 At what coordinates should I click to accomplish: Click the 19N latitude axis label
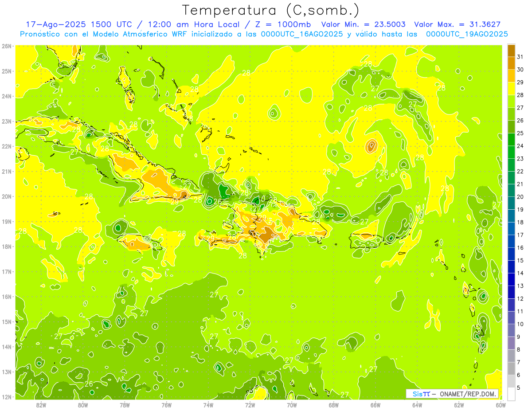[7, 221]
